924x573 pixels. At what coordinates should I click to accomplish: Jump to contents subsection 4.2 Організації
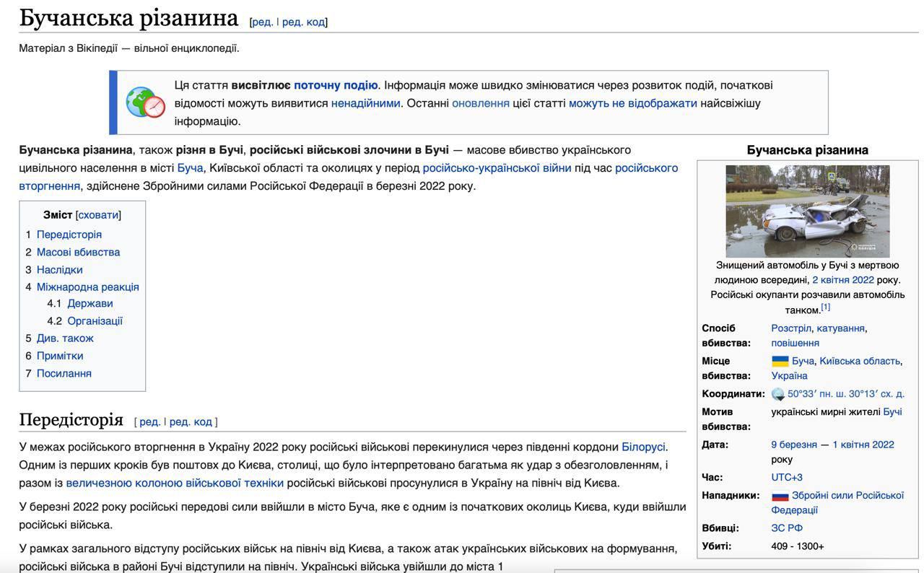(x=95, y=320)
